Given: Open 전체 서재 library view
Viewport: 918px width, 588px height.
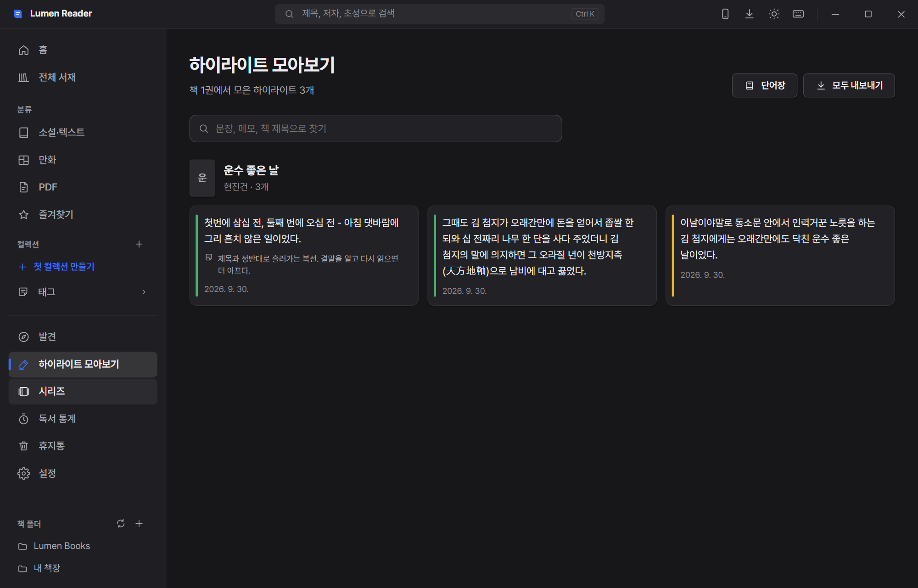Looking at the screenshot, I should (83, 78).
